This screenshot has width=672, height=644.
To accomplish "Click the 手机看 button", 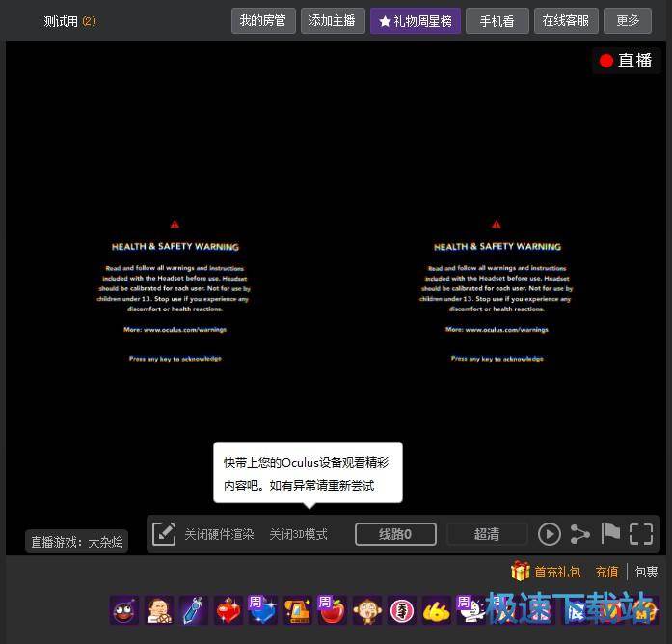I will coord(497,20).
